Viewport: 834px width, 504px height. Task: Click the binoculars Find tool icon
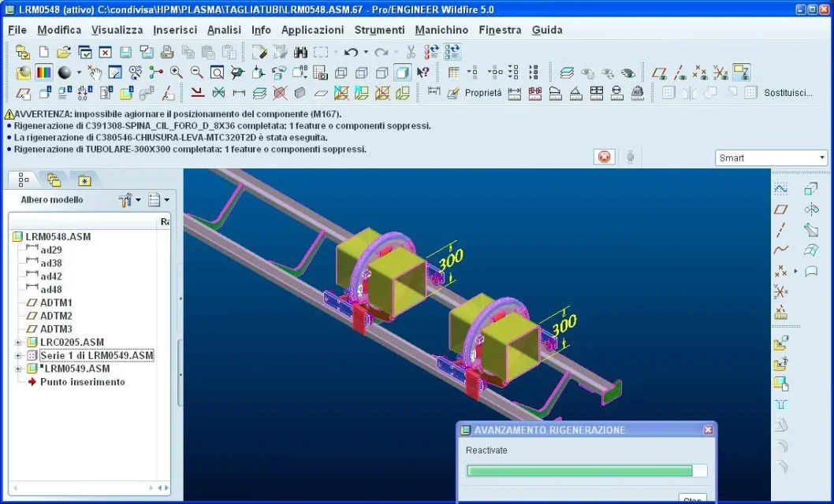(x=300, y=52)
